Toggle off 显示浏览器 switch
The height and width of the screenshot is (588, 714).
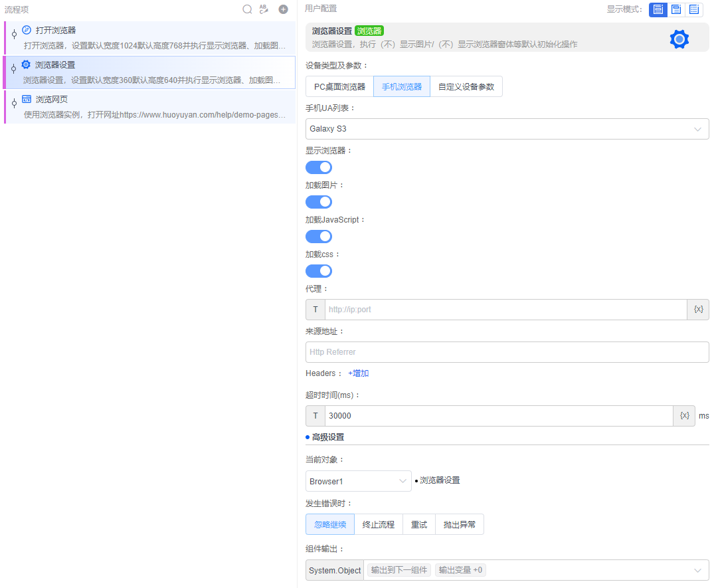318,167
